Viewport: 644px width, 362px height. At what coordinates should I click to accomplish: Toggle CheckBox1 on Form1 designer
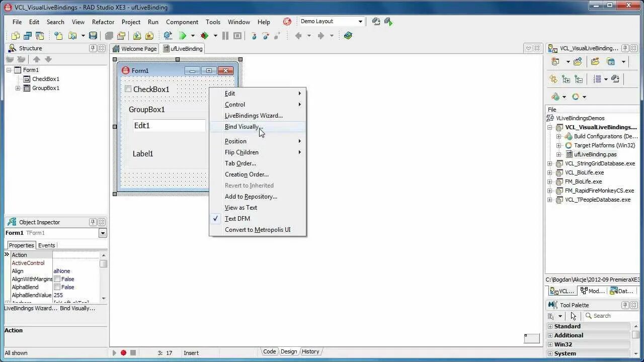click(x=128, y=89)
